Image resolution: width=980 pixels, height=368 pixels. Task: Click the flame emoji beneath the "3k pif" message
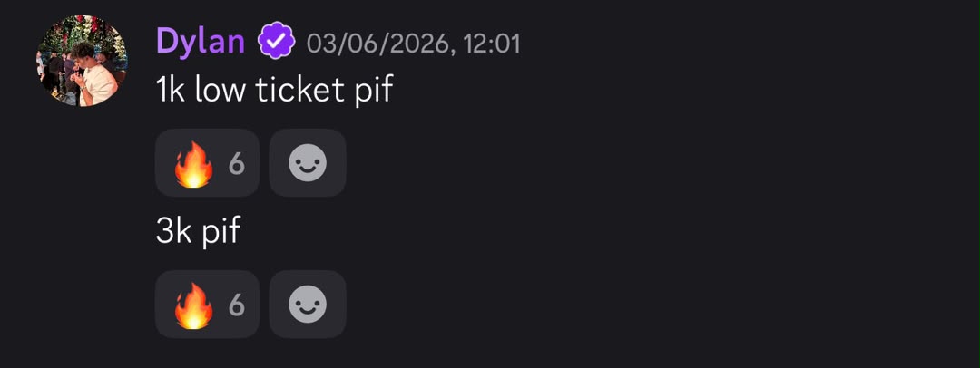[x=194, y=305]
